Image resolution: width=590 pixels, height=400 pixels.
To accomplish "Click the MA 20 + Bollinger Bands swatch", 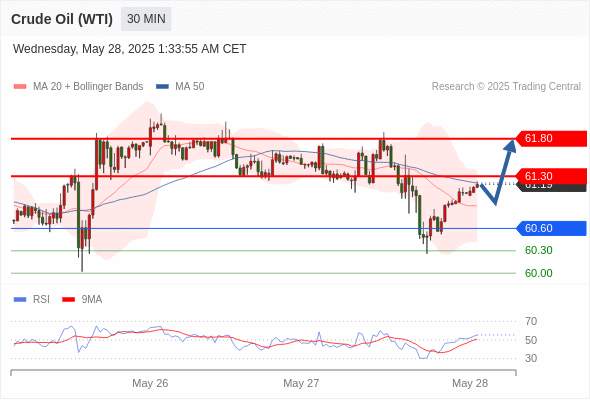I will click(20, 87).
